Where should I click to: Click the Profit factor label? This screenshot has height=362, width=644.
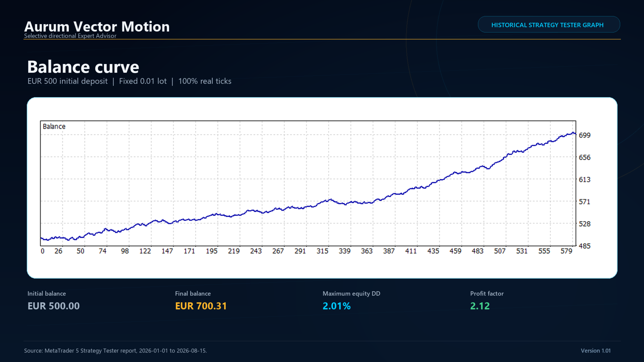tap(487, 293)
